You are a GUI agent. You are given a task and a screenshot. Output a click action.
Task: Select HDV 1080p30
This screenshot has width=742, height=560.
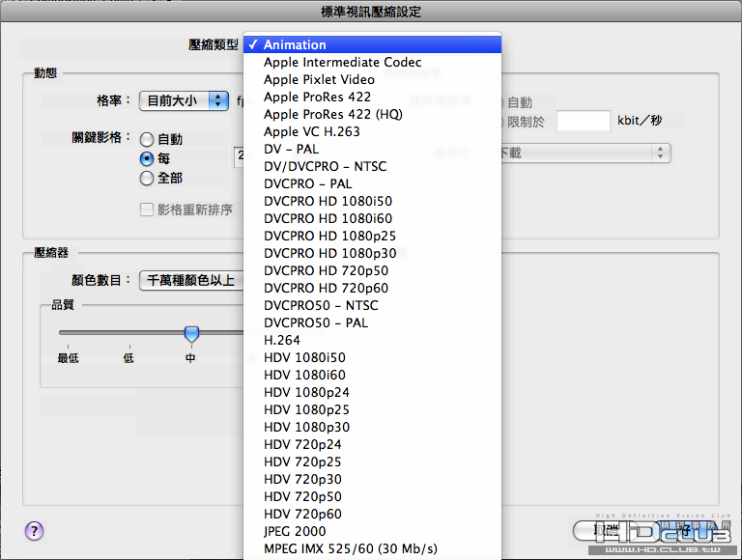point(372,427)
